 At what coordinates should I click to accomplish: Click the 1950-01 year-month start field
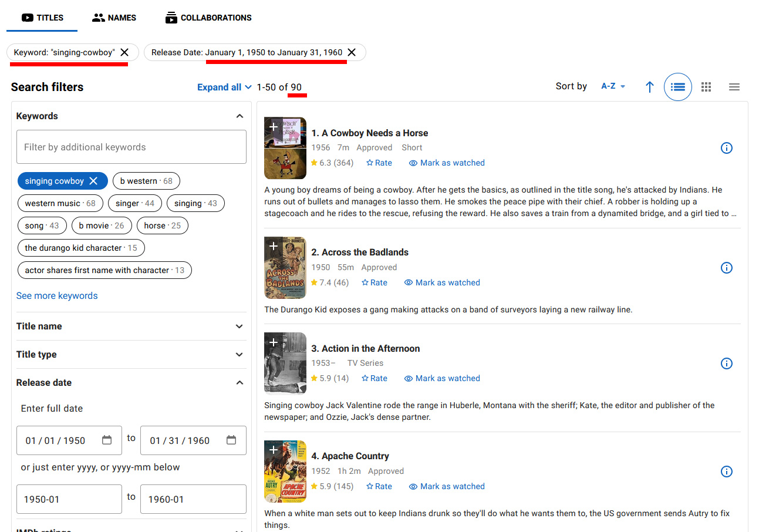[x=69, y=499]
